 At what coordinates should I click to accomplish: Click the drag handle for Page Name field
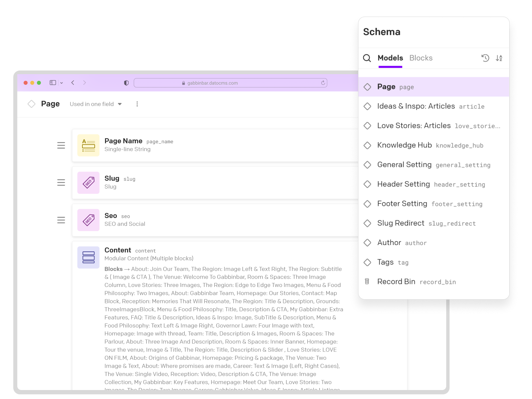click(61, 145)
